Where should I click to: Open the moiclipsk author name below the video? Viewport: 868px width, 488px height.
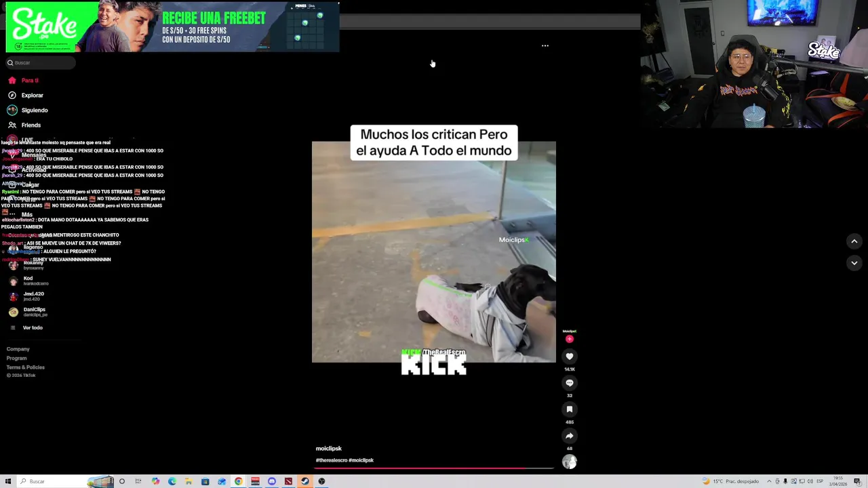(329, 449)
